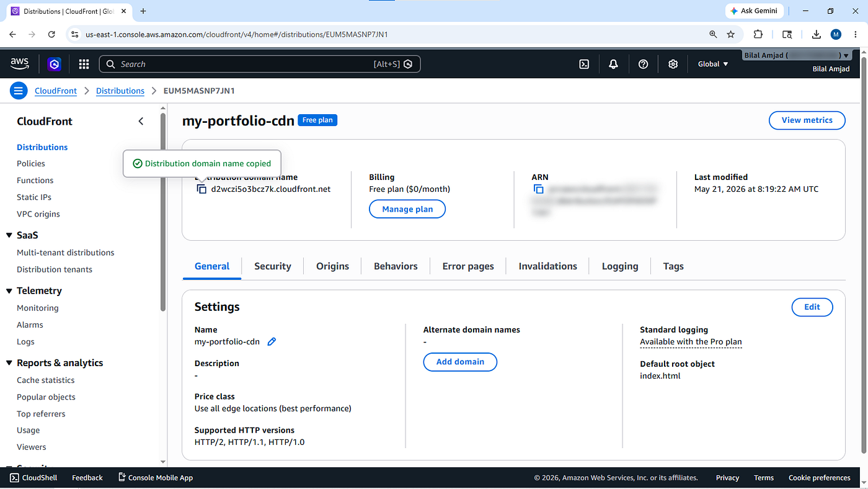This screenshot has width=868, height=489.
Task: Click the View metrics button
Action: pyautogui.click(x=807, y=120)
